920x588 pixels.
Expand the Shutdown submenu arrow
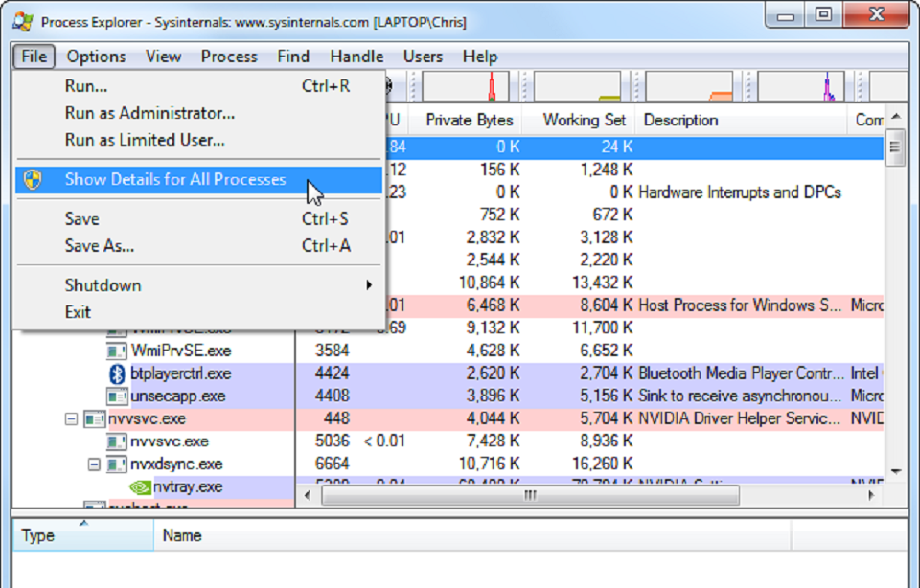point(369,285)
